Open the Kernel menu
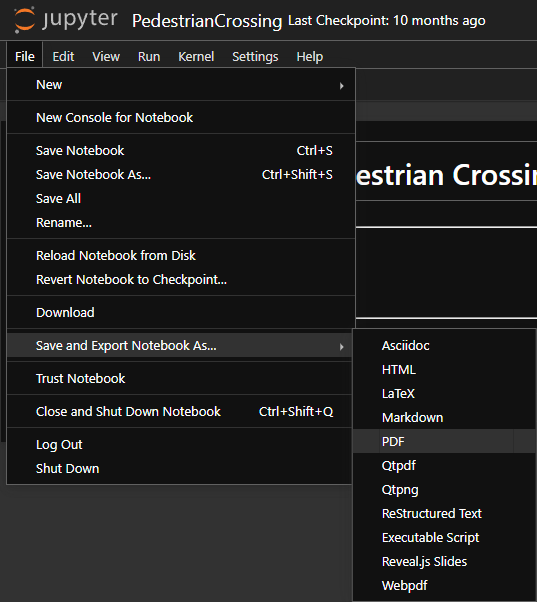This screenshot has height=602, width=537. tap(196, 56)
